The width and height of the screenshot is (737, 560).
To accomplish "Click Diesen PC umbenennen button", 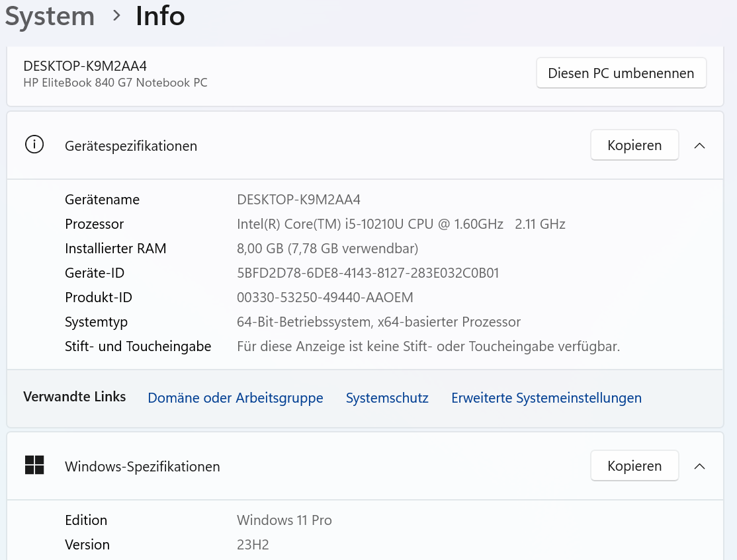I will [x=621, y=73].
